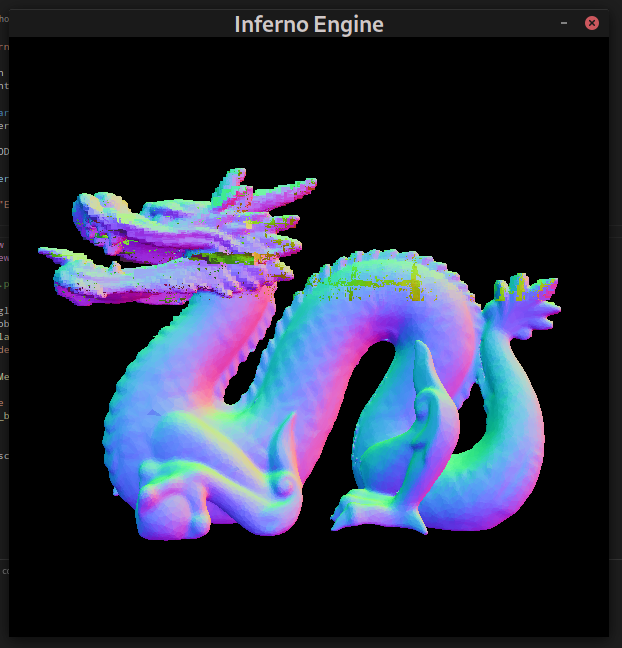Focus the code editor behind on left edge
Viewport: 622px width, 648px height.
(x=4, y=300)
